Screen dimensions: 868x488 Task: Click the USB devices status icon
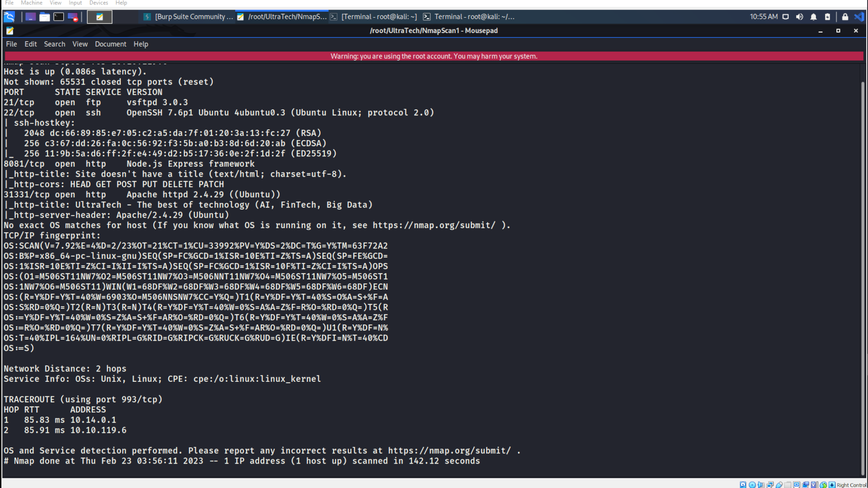779,484
